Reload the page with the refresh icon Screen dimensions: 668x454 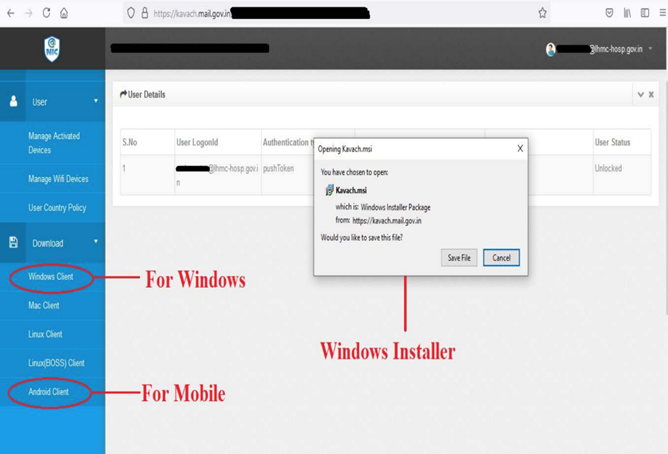tap(46, 13)
